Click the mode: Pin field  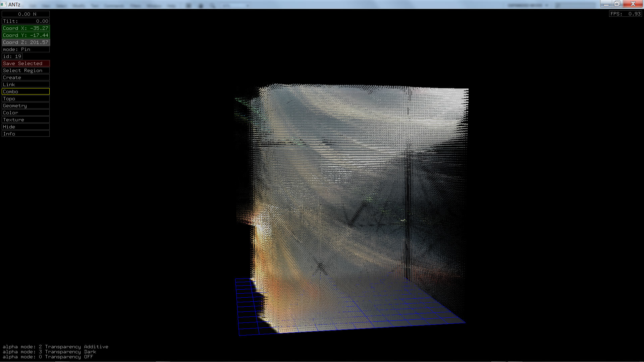pos(25,49)
